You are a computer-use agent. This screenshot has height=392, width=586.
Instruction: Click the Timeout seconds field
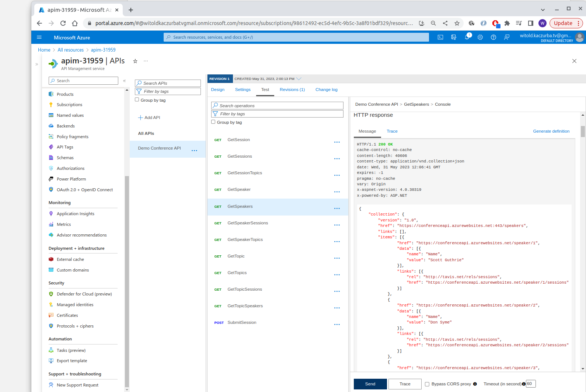coord(531,384)
